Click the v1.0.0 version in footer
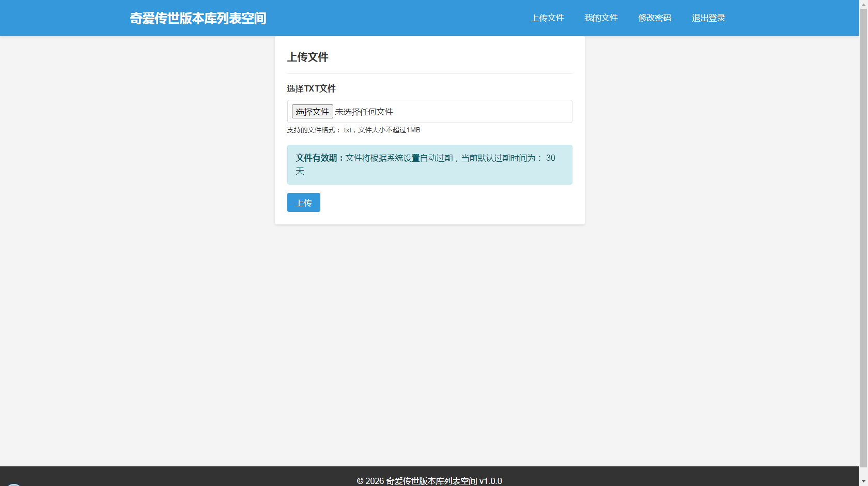868x486 pixels. 490,481
